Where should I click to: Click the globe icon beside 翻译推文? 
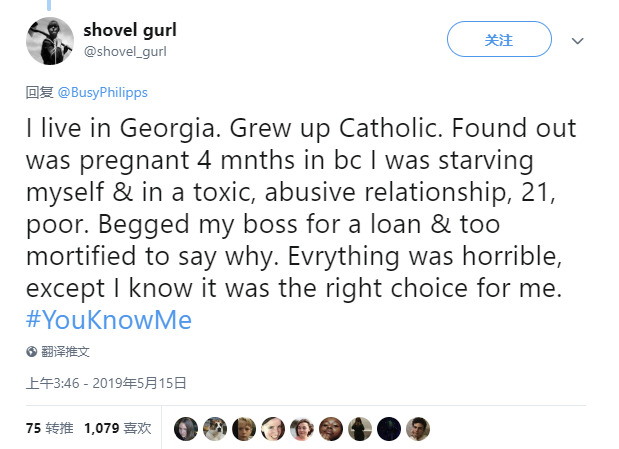click(x=32, y=352)
